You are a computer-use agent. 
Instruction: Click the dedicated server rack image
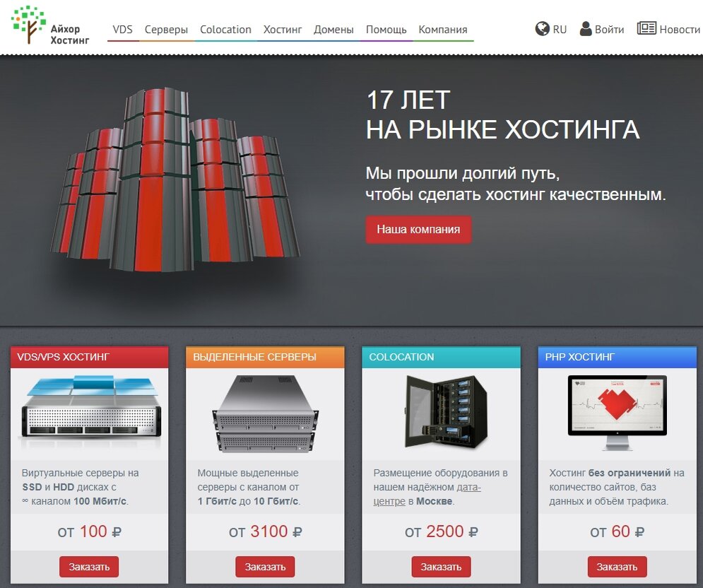[x=266, y=413]
